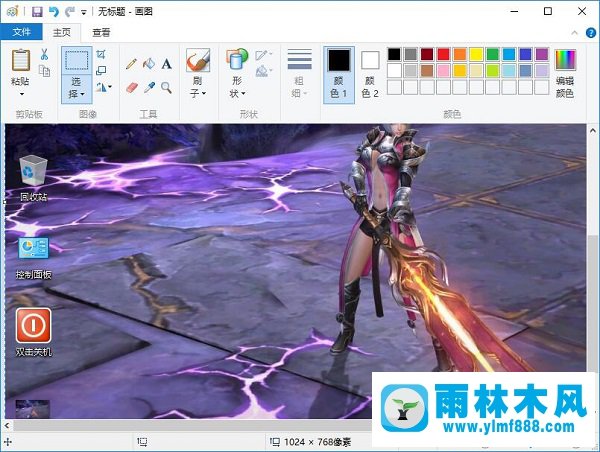Activate the rectangular selection tool
This screenshot has height=452, width=600.
(77, 60)
